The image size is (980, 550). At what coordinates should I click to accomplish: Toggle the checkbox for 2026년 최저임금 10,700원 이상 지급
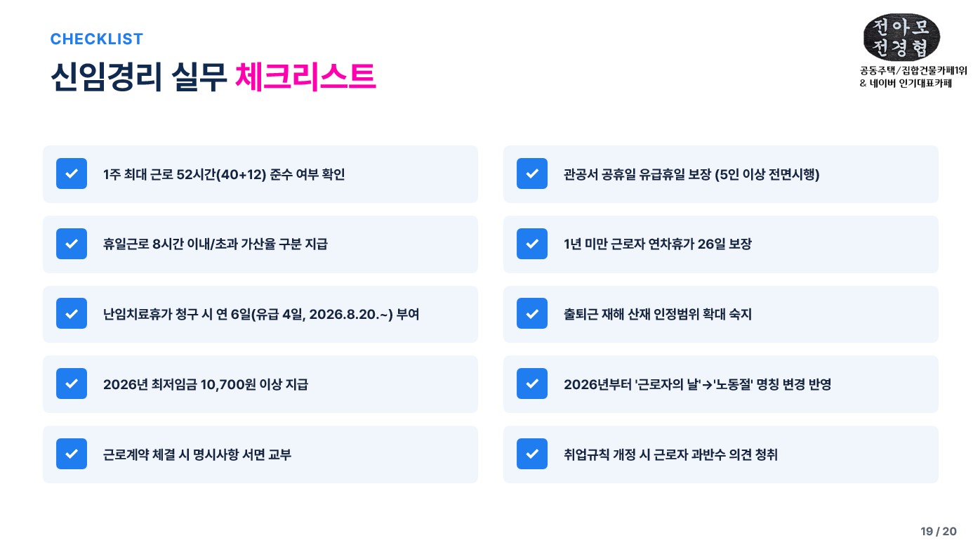[x=72, y=384]
